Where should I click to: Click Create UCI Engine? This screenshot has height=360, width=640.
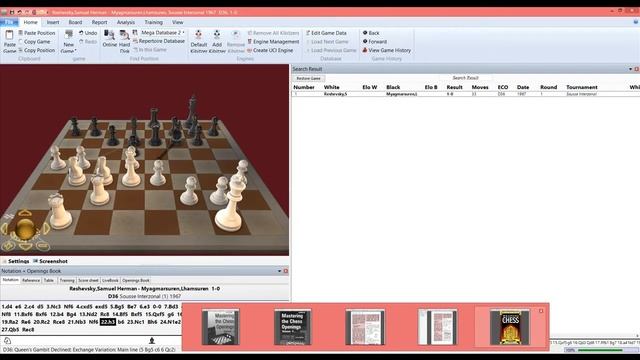(270, 50)
